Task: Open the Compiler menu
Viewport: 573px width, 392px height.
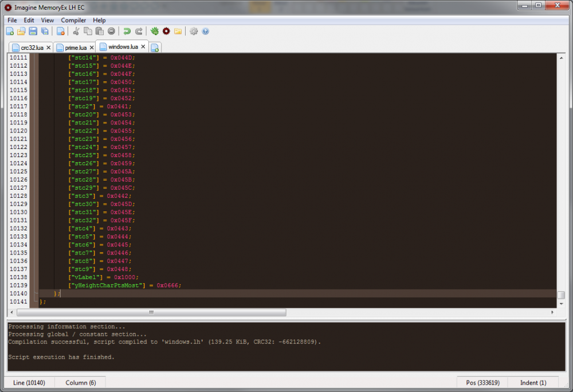Action: (73, 20)
